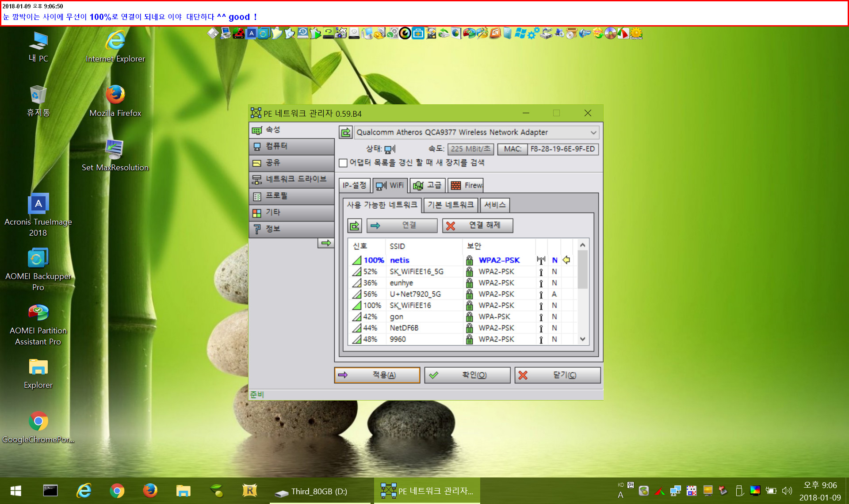Click the Windows flag icon in the launcher bar

[520, 33]
